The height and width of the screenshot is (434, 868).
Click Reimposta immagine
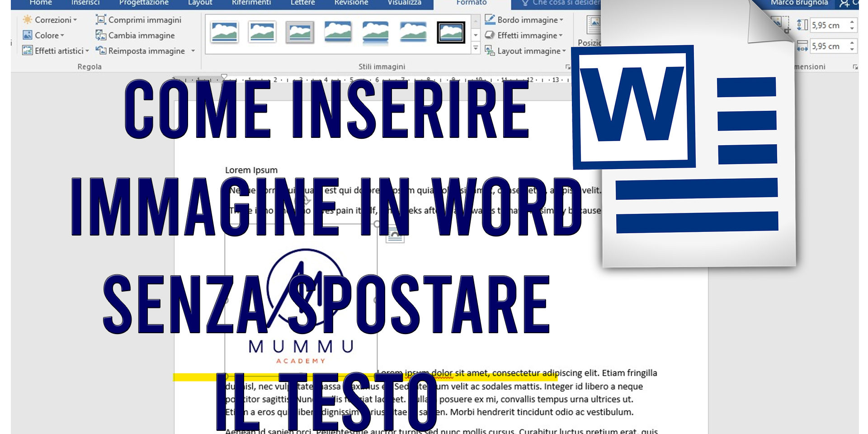141,51
